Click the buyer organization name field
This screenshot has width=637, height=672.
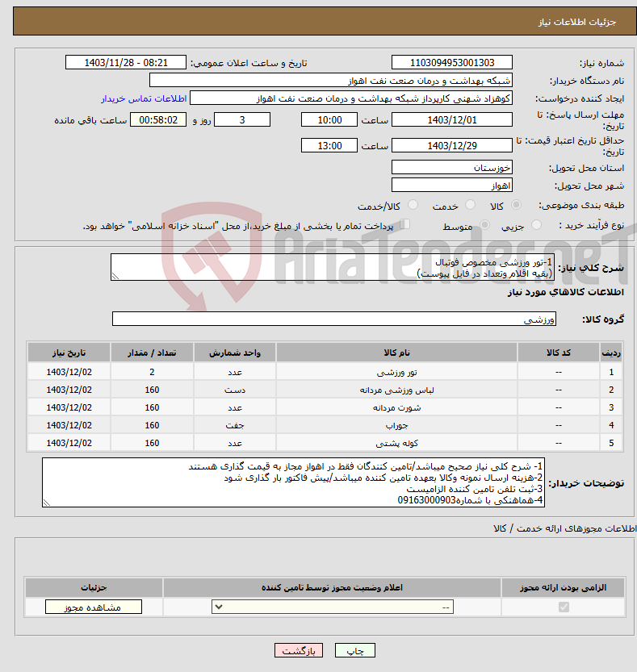(x=331, y=81)
